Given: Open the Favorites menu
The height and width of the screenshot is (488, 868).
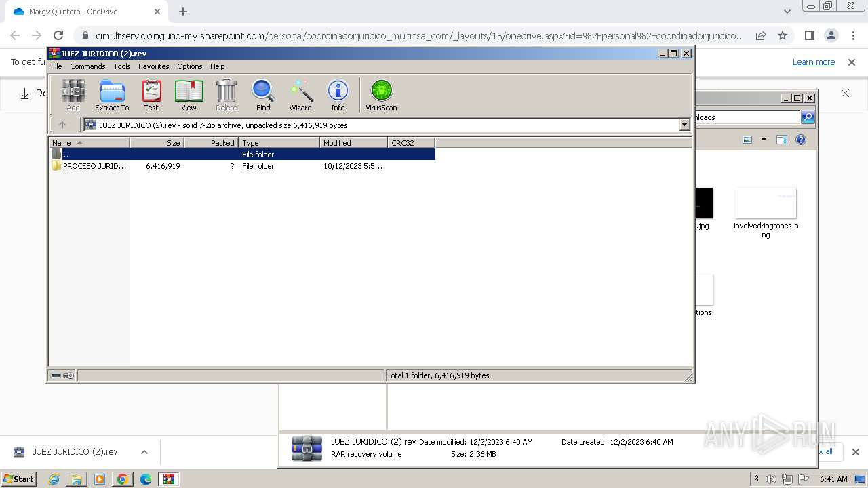Looking at the screenshot, I should tap(154, 66).
